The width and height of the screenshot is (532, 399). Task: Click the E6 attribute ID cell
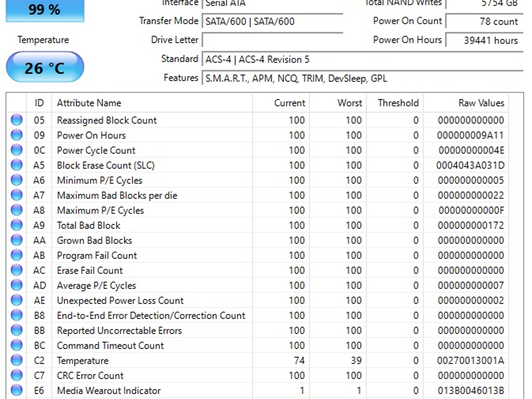coord(39,391)
